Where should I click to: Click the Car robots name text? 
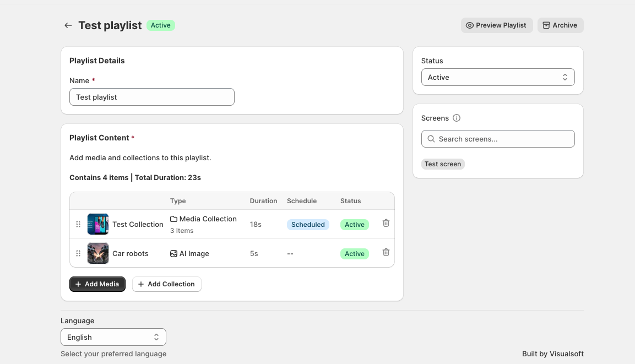131,253
